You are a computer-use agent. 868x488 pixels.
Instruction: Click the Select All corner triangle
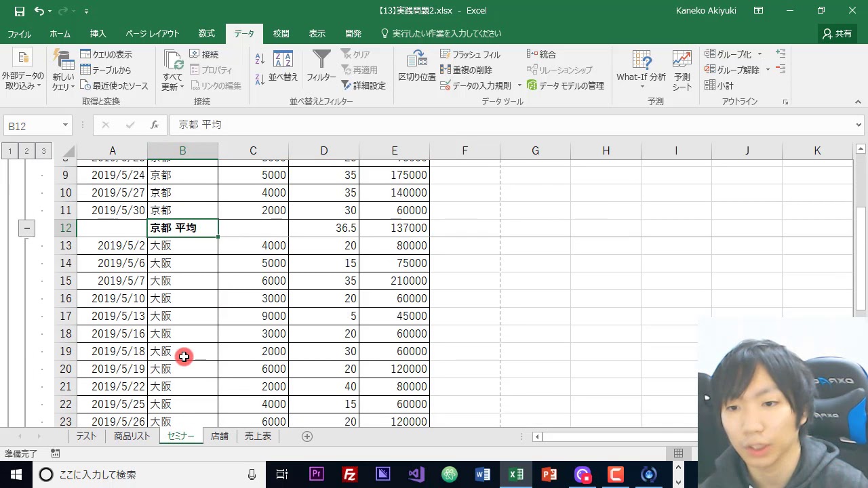coord(68,151)
